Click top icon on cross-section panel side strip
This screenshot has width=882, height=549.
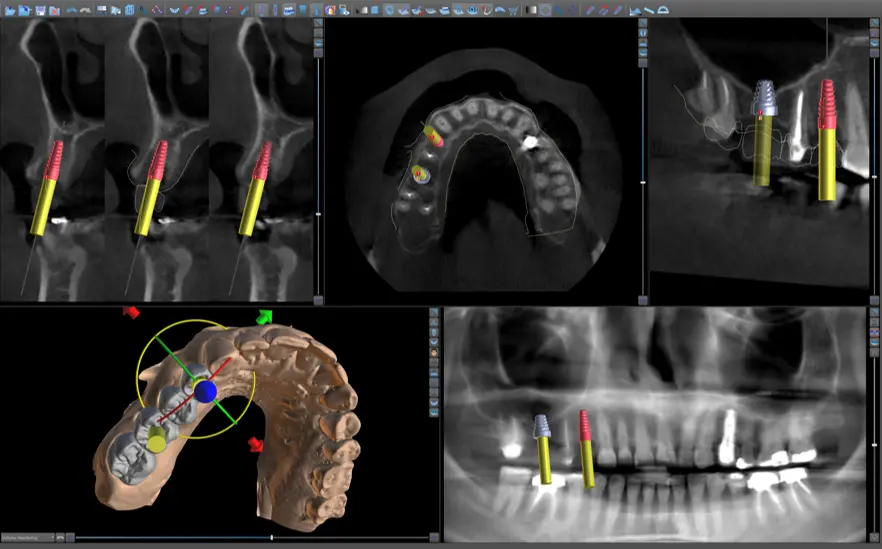coord(318,23)
